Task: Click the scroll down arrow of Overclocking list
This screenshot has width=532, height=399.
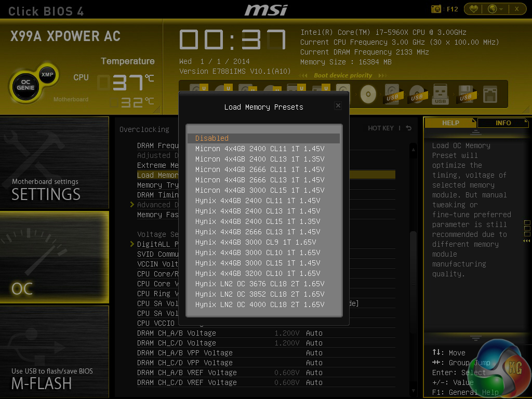Action: pos(413,391)
